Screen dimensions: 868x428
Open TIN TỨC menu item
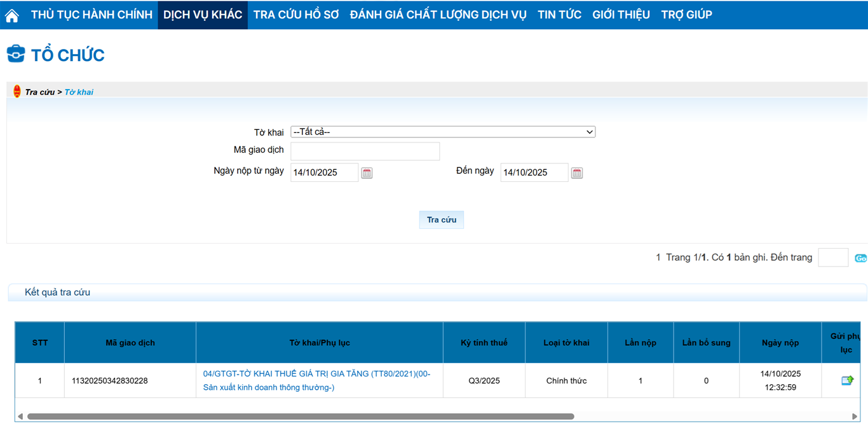click(559, 15)
